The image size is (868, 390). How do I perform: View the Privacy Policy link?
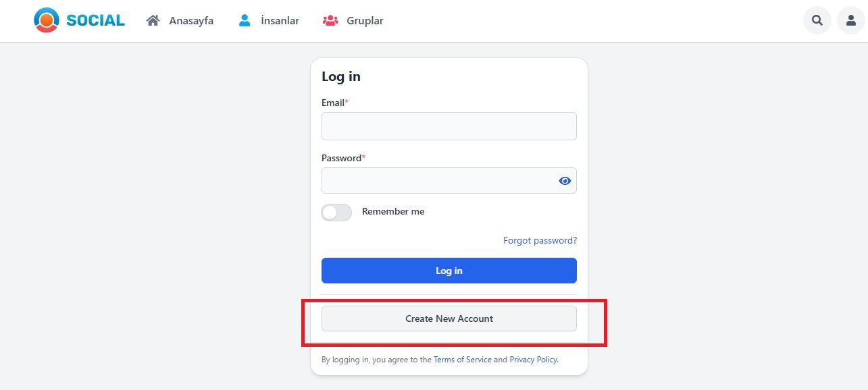pos(534,360)
